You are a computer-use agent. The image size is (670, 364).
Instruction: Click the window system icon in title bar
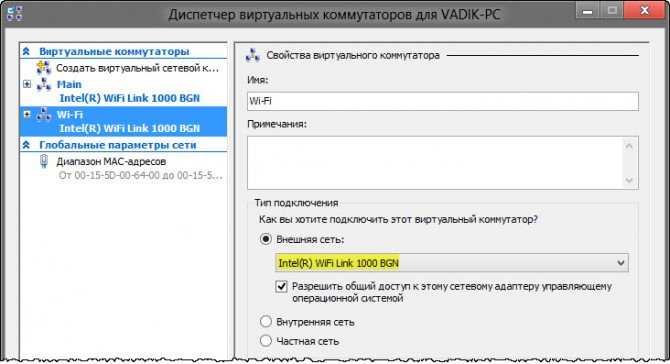coord(14,13)
